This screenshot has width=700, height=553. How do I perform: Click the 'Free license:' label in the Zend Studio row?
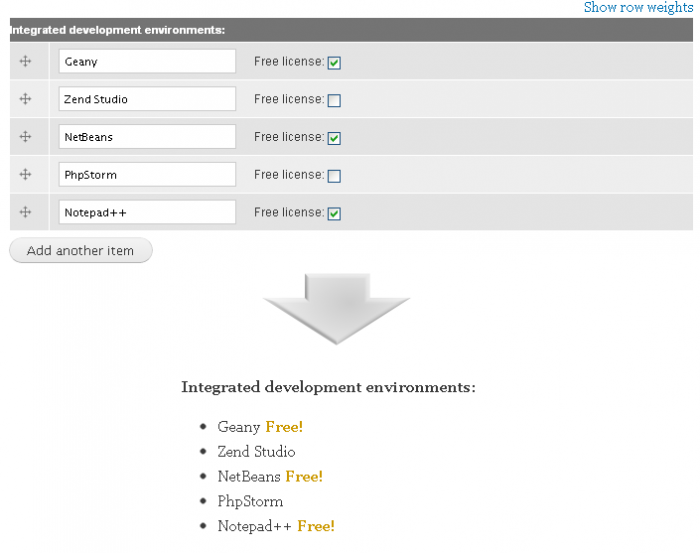(289, 99)
